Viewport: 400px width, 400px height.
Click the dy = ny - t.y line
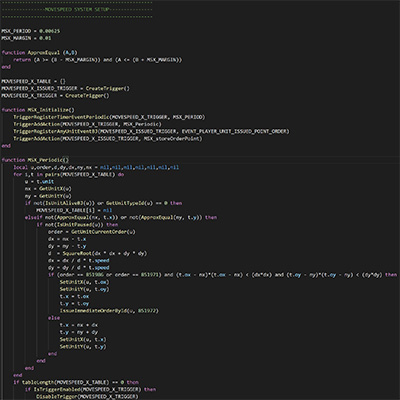67,246
